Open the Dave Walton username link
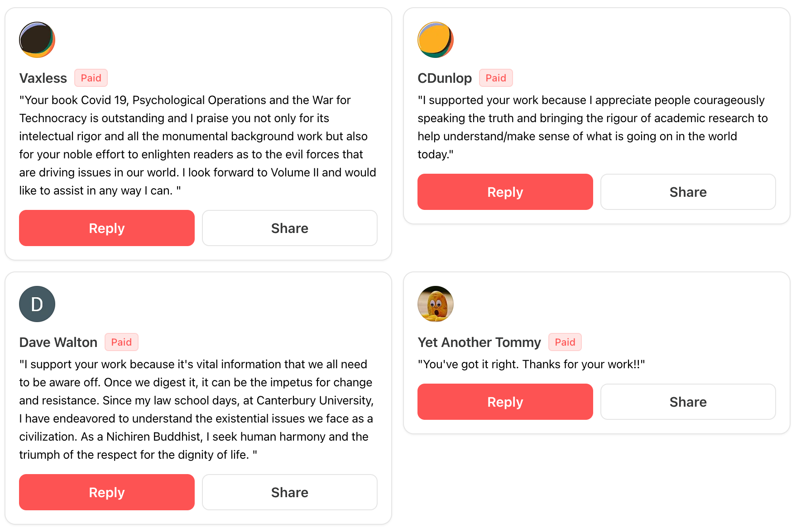 tap(58, 342)
